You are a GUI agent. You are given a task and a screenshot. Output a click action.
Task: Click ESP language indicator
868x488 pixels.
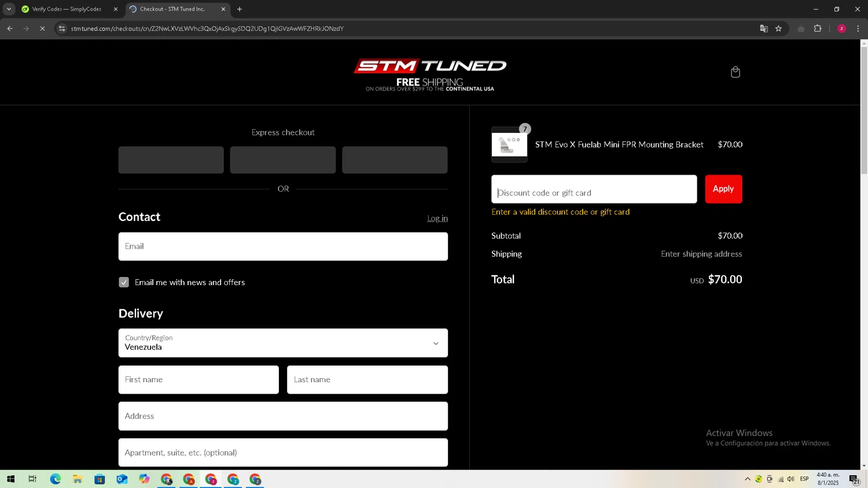click(804, 479)
